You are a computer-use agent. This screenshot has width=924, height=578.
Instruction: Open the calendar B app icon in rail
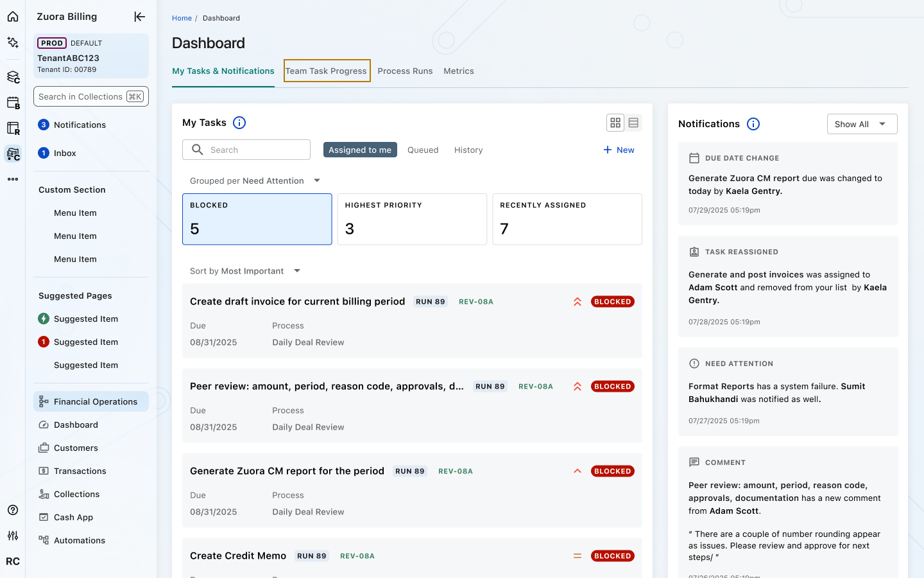click(13, 103)
